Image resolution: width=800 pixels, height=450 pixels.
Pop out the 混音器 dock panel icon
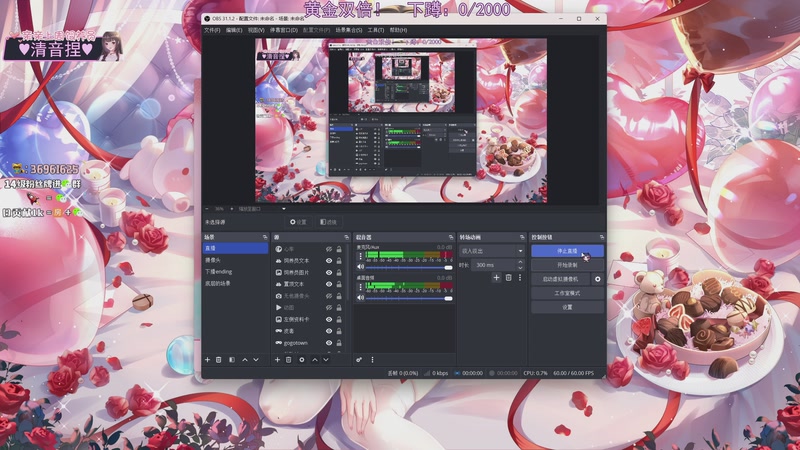coord(451,237)
